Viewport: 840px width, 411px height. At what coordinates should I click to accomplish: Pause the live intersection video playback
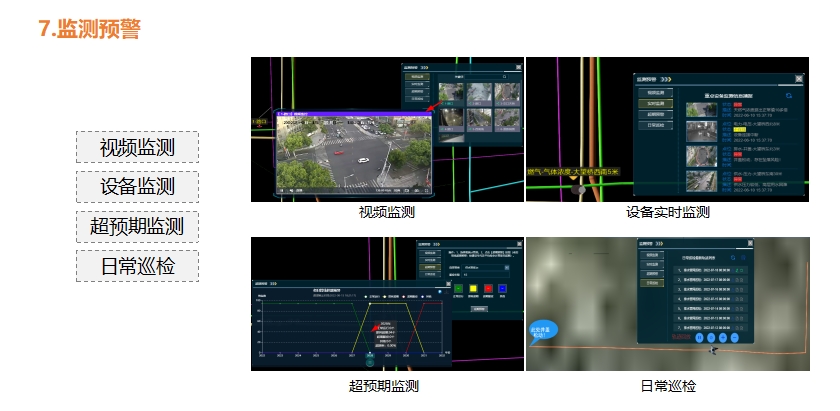[281, 190]
